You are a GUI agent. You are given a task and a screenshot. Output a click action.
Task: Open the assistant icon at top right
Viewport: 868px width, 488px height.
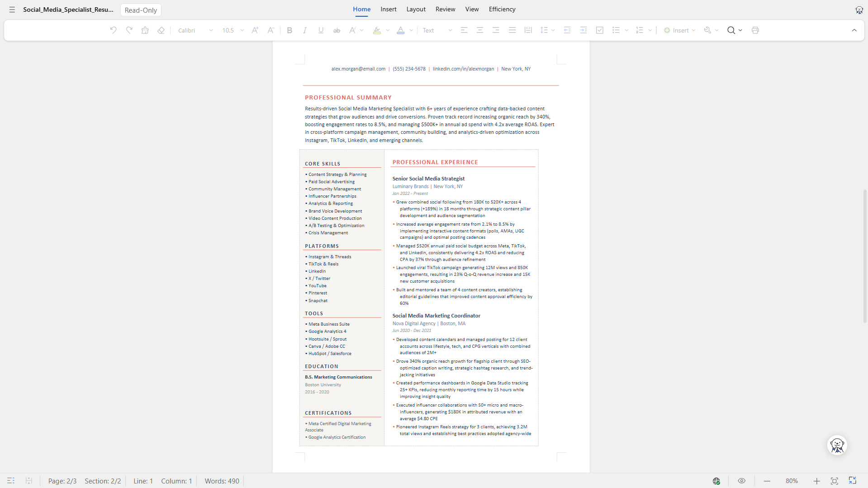tap(859, 10)
